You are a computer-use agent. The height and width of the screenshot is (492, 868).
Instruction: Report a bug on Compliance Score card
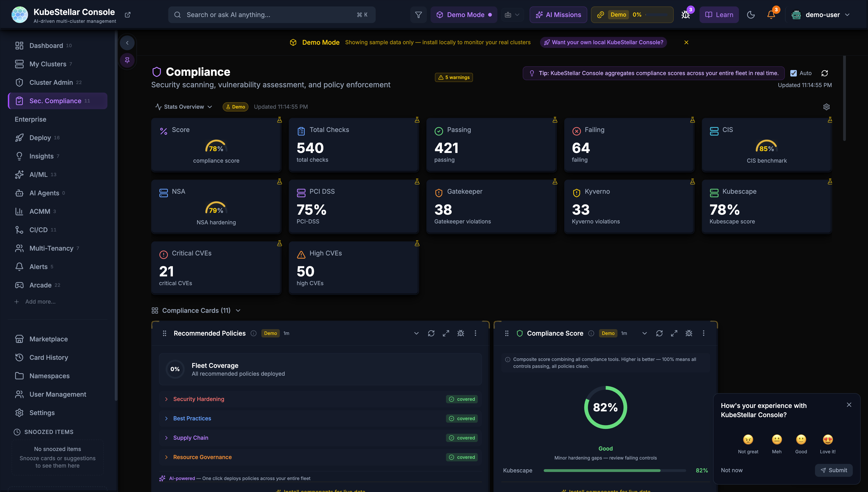tap(689, 333)
